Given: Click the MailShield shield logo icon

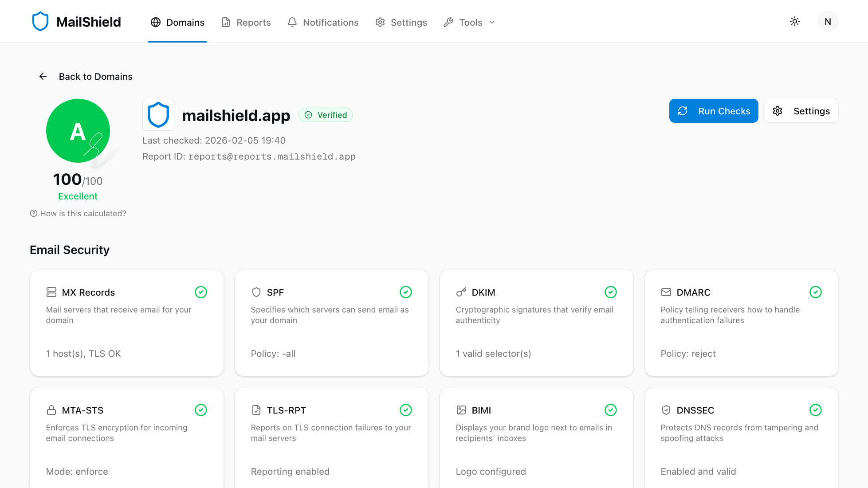Looking at the screenshot, I should 40,22.
